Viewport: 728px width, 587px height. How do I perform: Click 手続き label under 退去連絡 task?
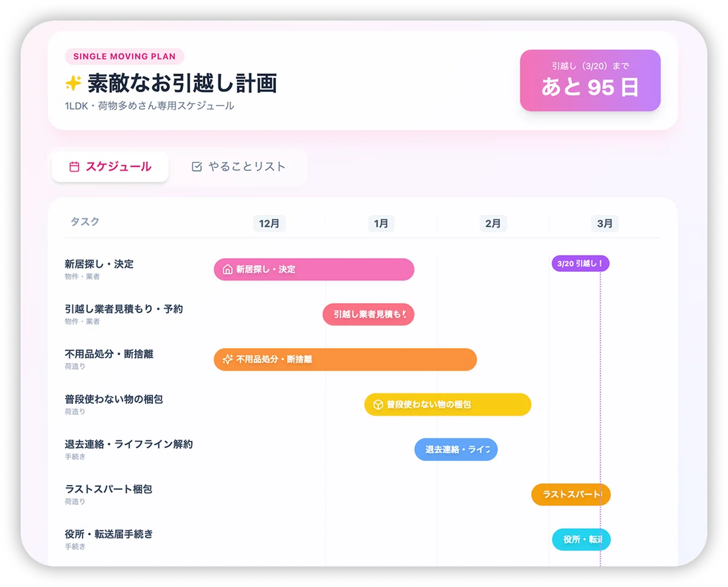point(75,457)
